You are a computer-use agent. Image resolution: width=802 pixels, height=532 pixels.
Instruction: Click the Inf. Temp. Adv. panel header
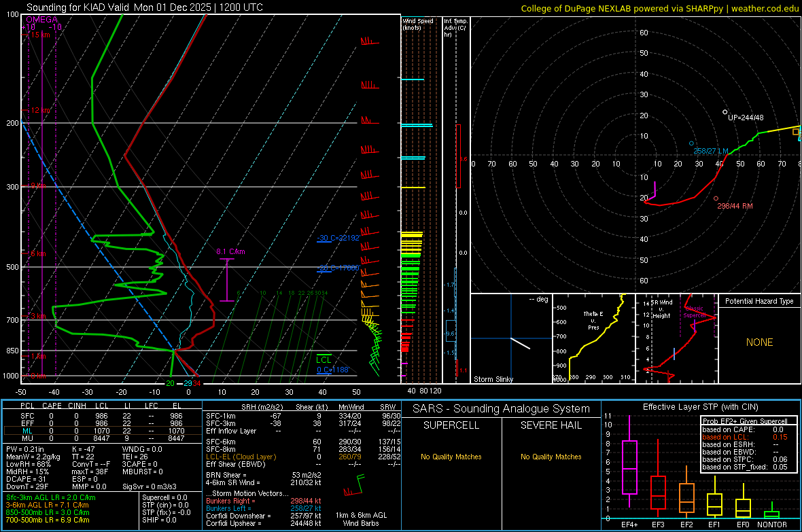coord(455,28)
